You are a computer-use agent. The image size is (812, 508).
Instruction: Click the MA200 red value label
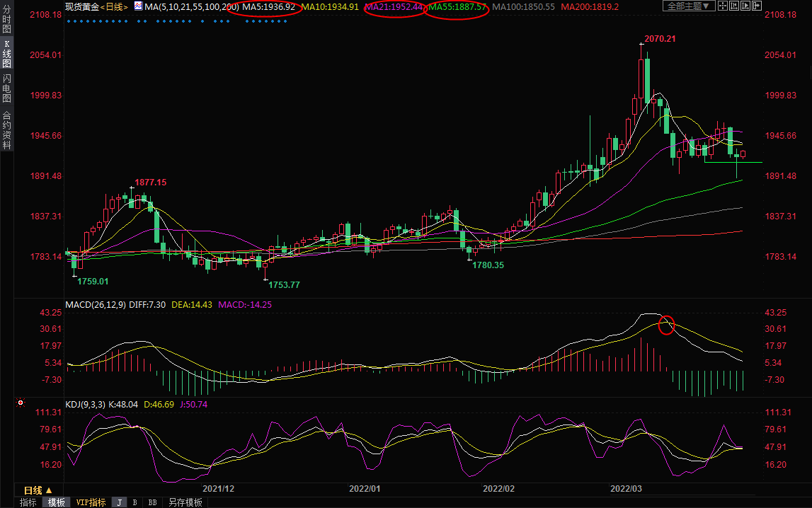pyautogui.click(x=590, y=6)
